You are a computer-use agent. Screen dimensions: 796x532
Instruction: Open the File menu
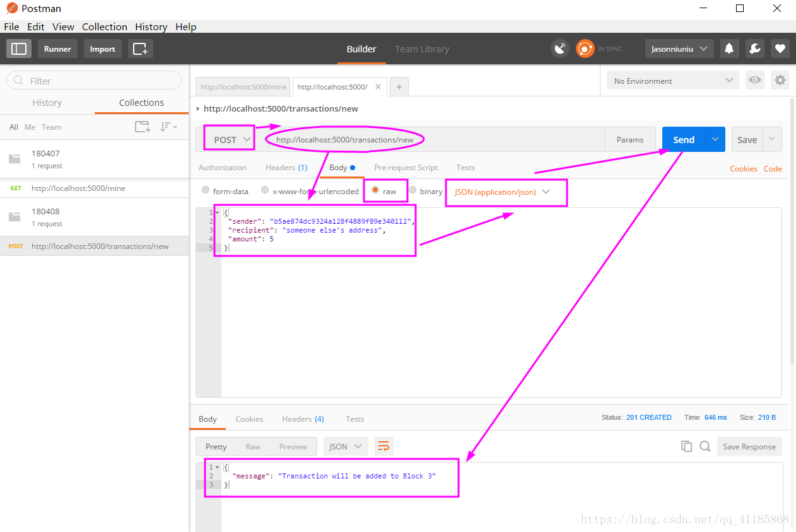(11, 26)
